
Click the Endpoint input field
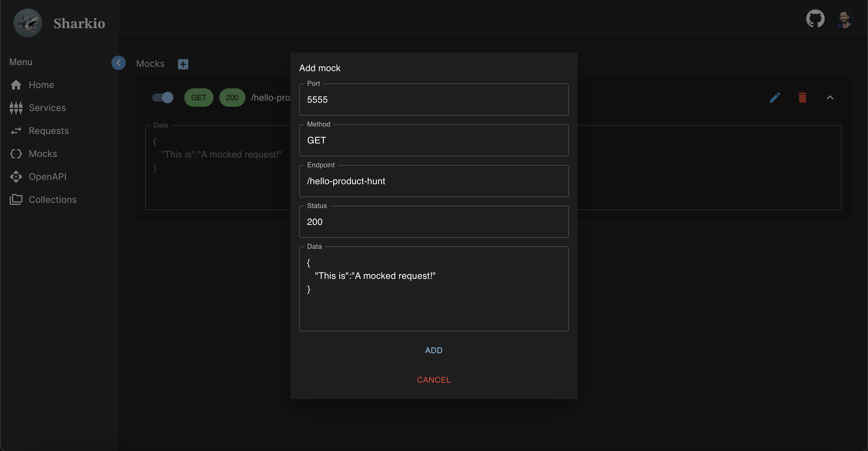click(x=434, y=181)
